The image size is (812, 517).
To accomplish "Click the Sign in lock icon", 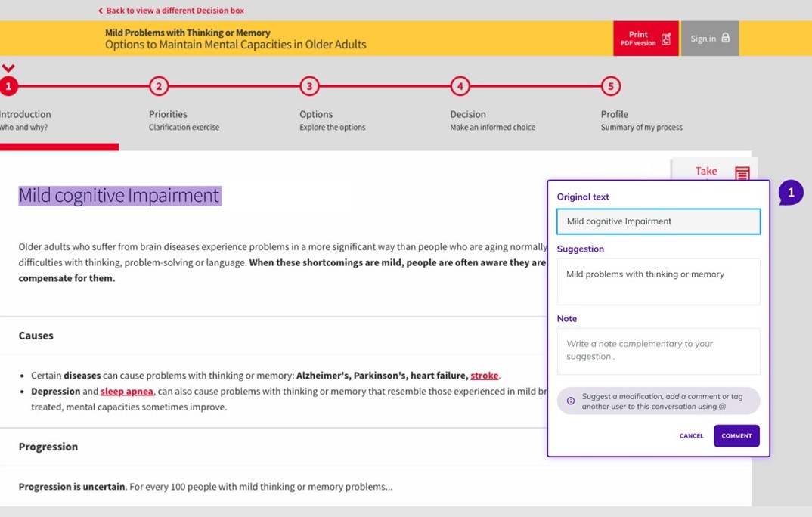I will 726,38.
